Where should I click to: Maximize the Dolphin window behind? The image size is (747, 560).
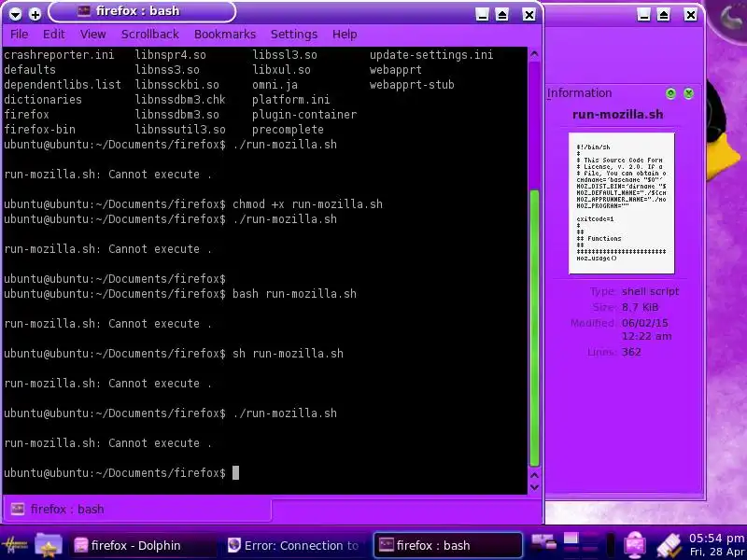tap(664, 14)
